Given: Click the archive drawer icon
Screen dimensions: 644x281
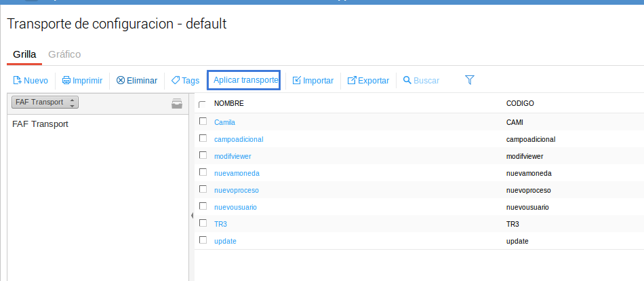Looking at the screenshot, I should pyautogui.click(x=177, y=103).
